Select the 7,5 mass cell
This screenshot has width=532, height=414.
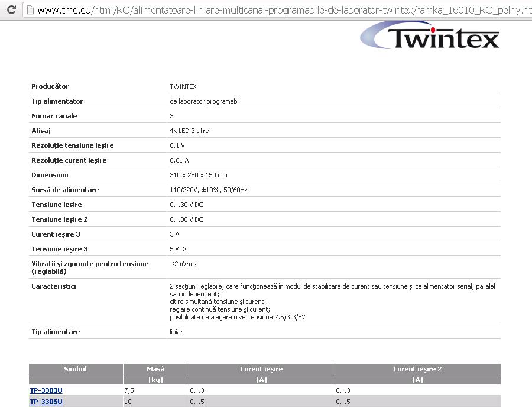coord(129,390)
